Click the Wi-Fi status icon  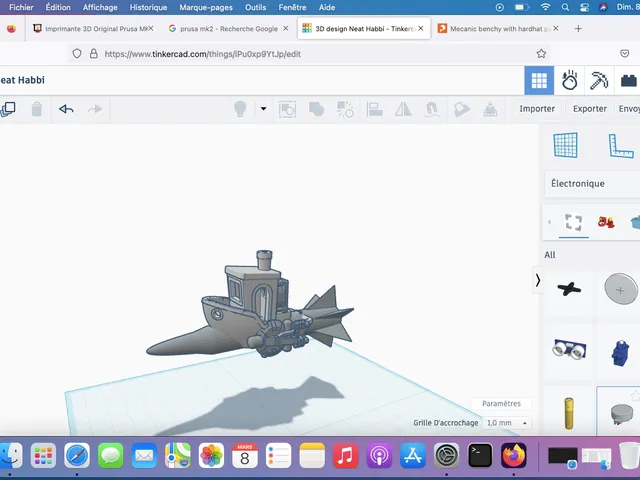[545, 7]
